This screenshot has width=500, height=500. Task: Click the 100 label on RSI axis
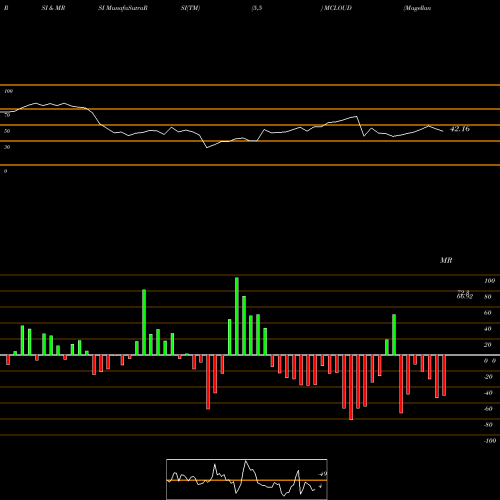pyautogui.click(x=8, y=91)
